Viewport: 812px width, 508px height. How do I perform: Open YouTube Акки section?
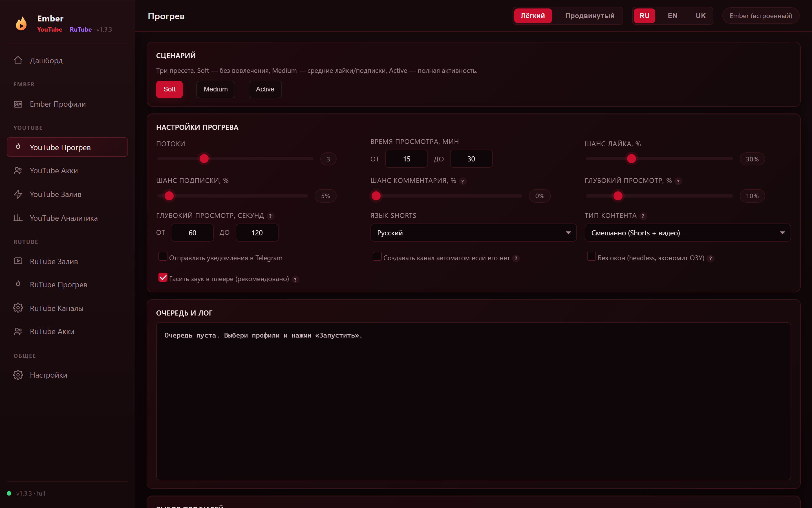[67, 171]
